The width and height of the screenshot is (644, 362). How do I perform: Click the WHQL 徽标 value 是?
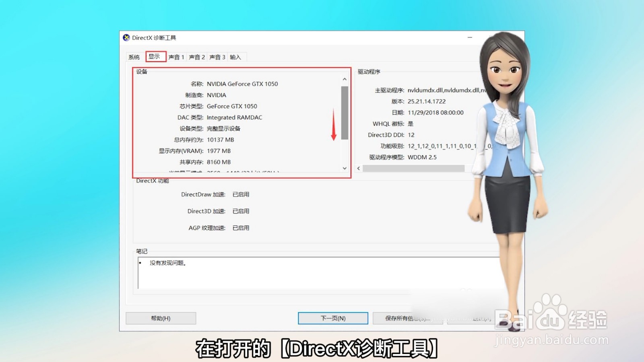(411, 124)
